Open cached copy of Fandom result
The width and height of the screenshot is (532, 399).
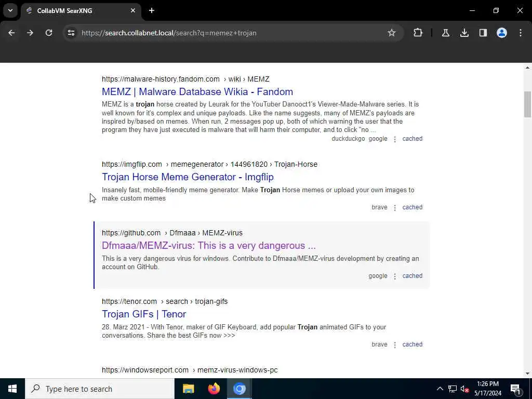[412, 138]
